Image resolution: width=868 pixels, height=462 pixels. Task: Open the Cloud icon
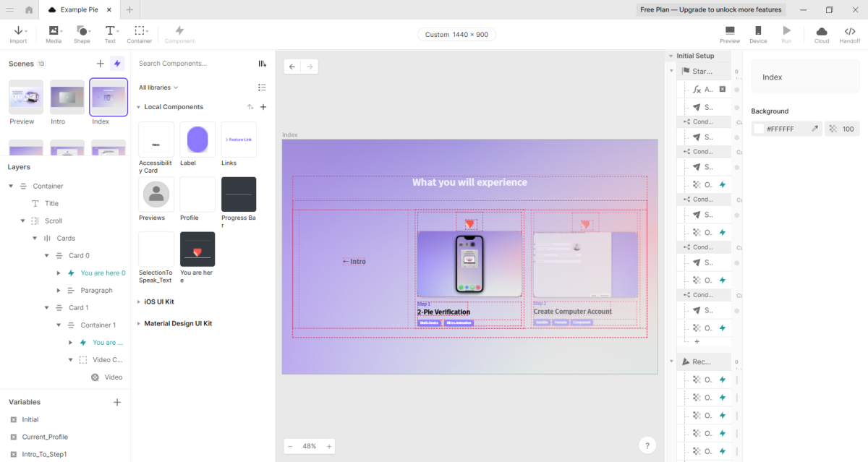pyautogui.click(x=822, y=33)
